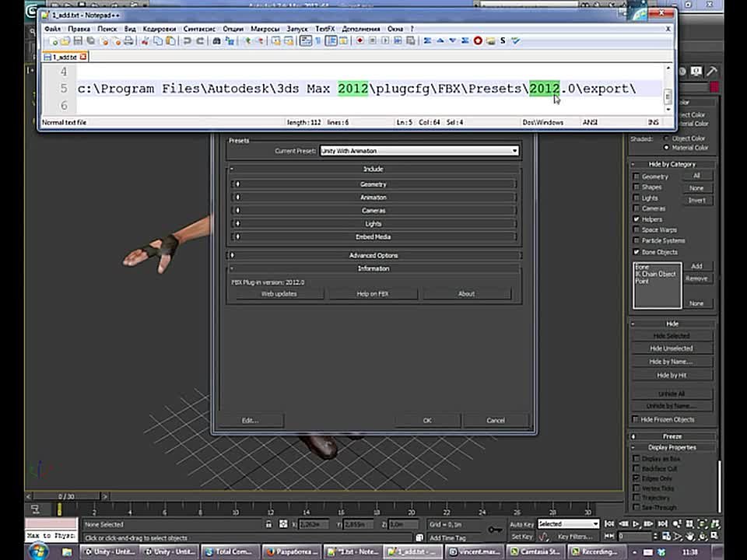This screenshot has height=560, width=747.
Task: Click the Edit... button in FBX dialog
Action: [x=250, y=421]
